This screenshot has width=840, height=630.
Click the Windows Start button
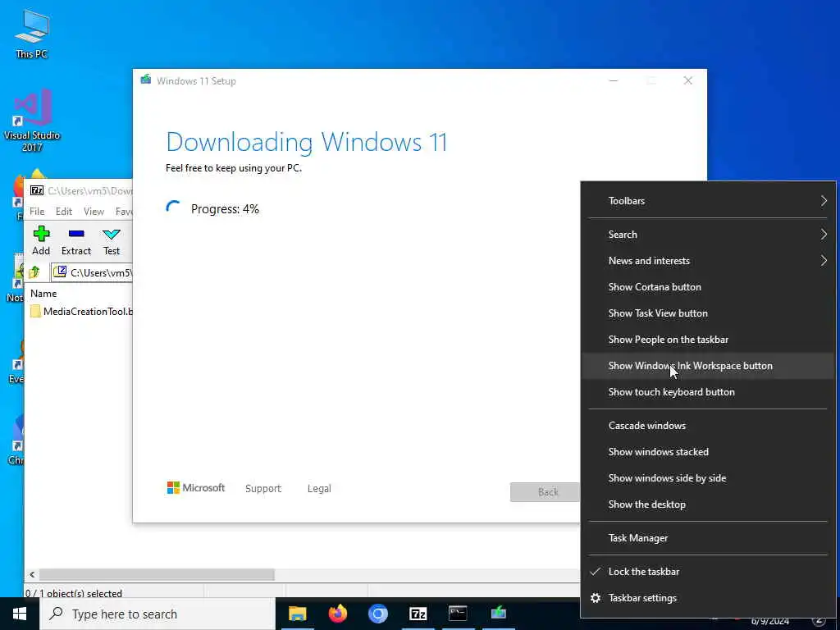click(20, 614)
